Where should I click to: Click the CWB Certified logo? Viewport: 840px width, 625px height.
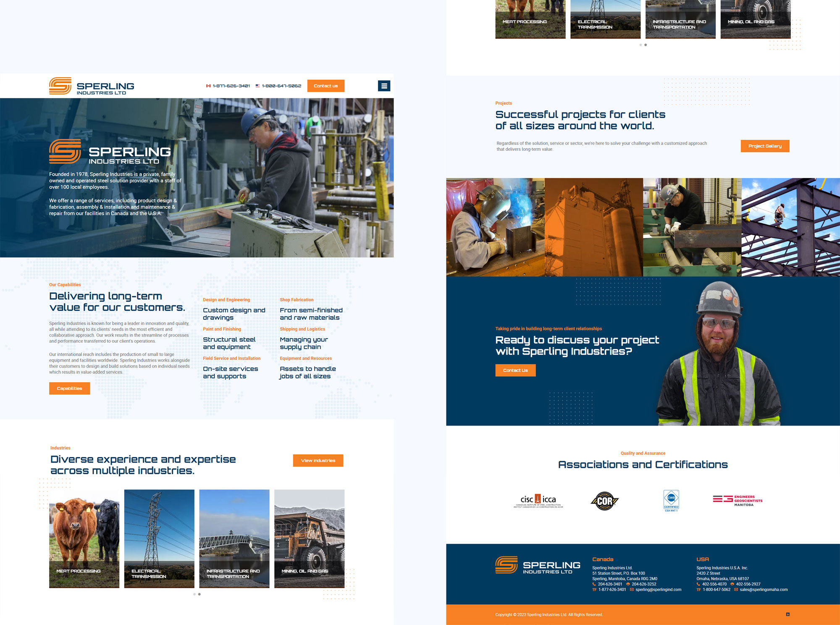tap(671, 501)
